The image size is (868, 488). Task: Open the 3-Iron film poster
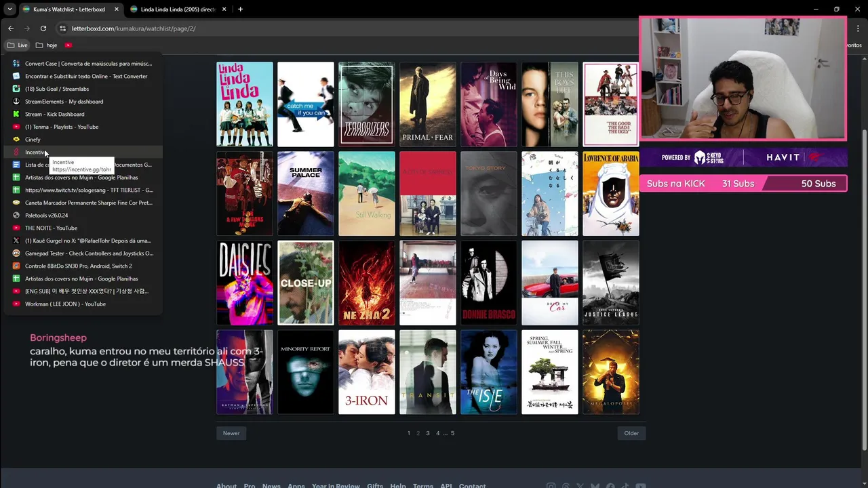367,372
